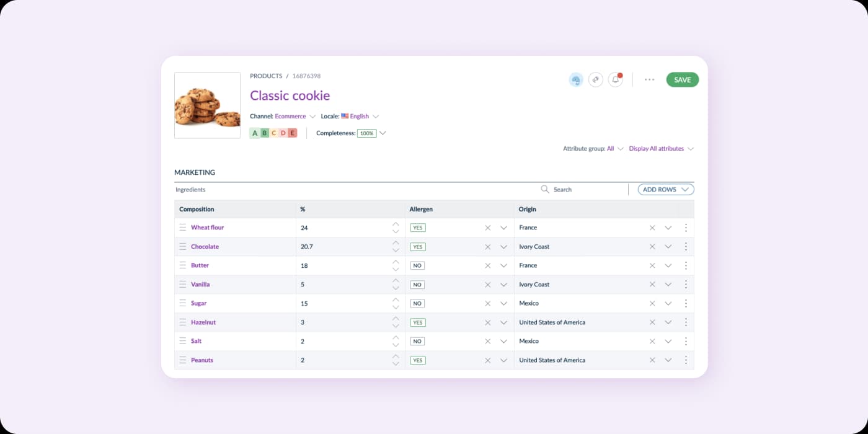
Task: Toggle the NO allergen tag for Sugar
Action: click(417, 304)
